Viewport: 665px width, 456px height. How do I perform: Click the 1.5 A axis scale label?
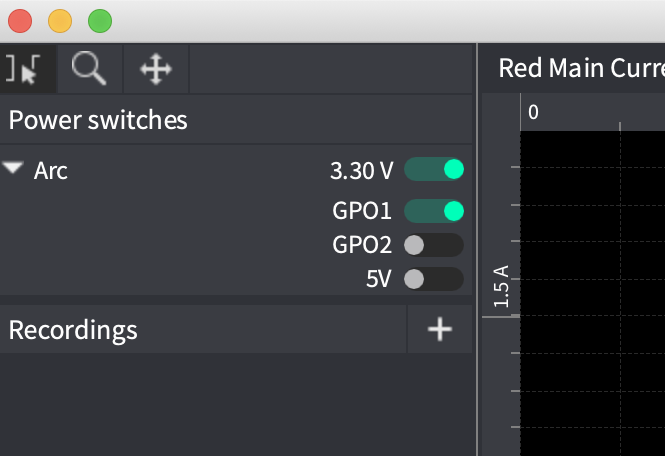pyautogui.click(x=502, y=286)
